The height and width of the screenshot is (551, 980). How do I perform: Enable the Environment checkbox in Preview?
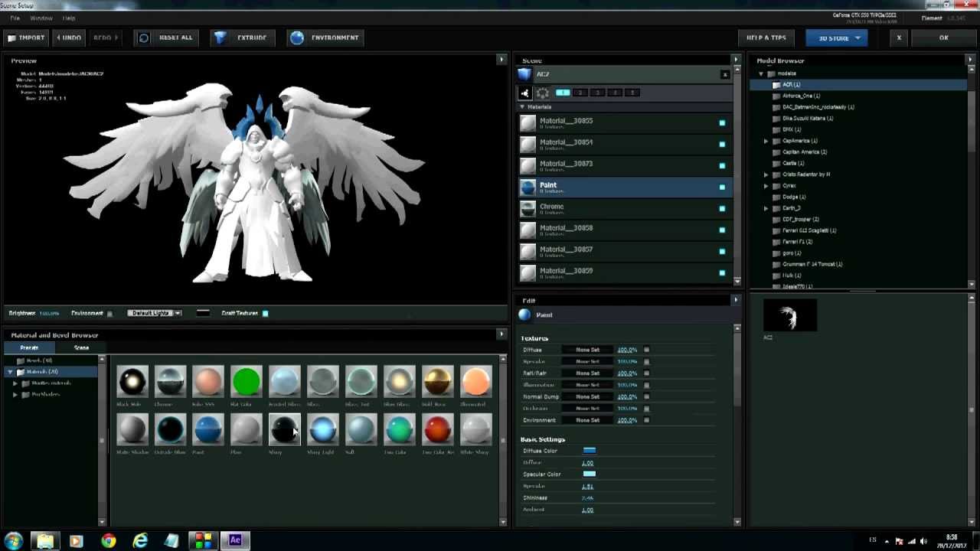point(109,314)
